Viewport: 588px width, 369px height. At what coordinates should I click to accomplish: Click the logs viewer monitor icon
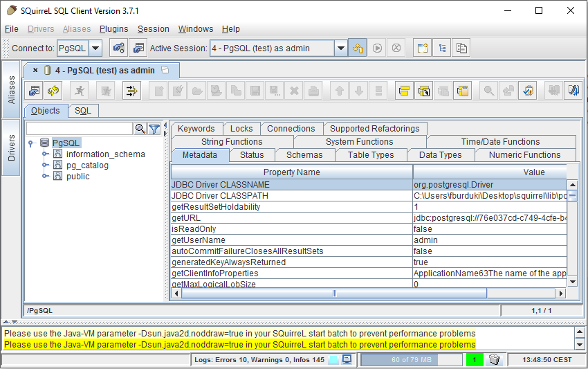(347, 359)
